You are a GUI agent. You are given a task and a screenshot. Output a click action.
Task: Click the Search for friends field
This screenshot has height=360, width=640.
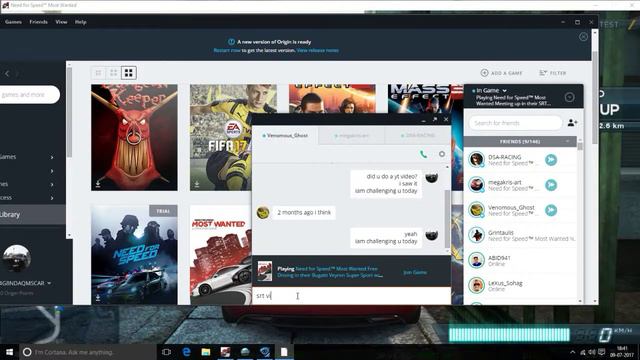click(516, 123)
